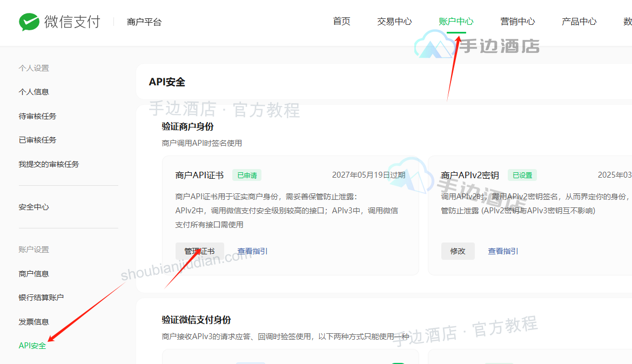Click the 个人设置 sidebar group label
Screen dimensions: 632x364
point(34,68)
